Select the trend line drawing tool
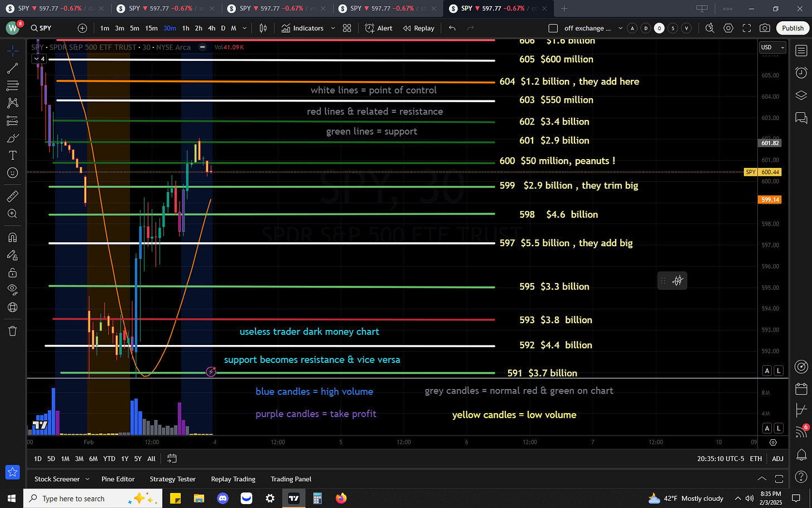 point(12,69)
